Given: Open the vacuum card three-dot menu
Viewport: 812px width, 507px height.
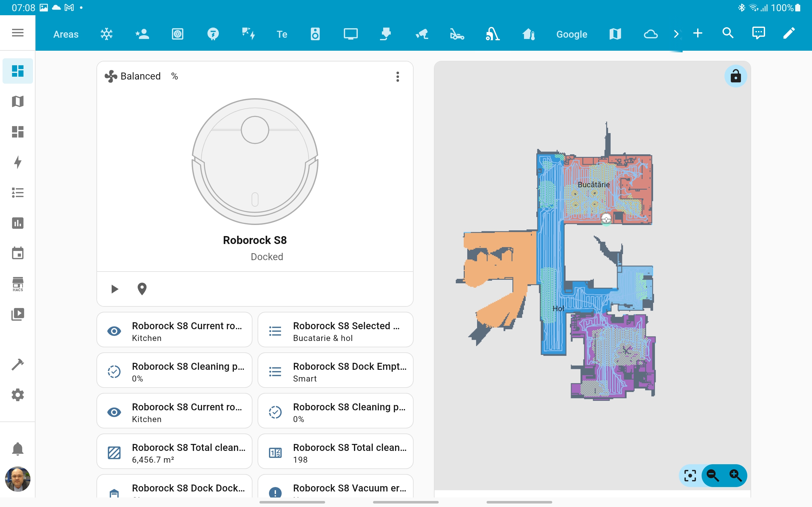Looking at the screenshot, I should click(398, 76).
